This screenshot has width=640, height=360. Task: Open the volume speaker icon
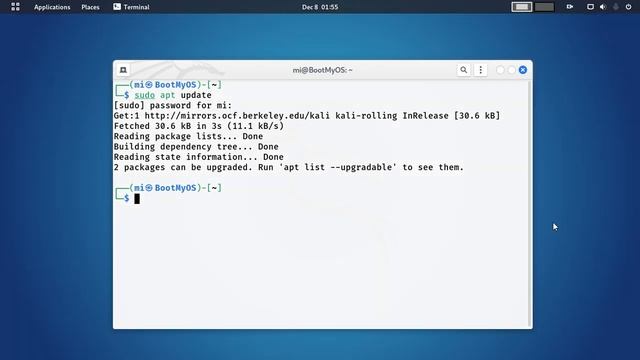pyautogui.click(x=603, y=7)
